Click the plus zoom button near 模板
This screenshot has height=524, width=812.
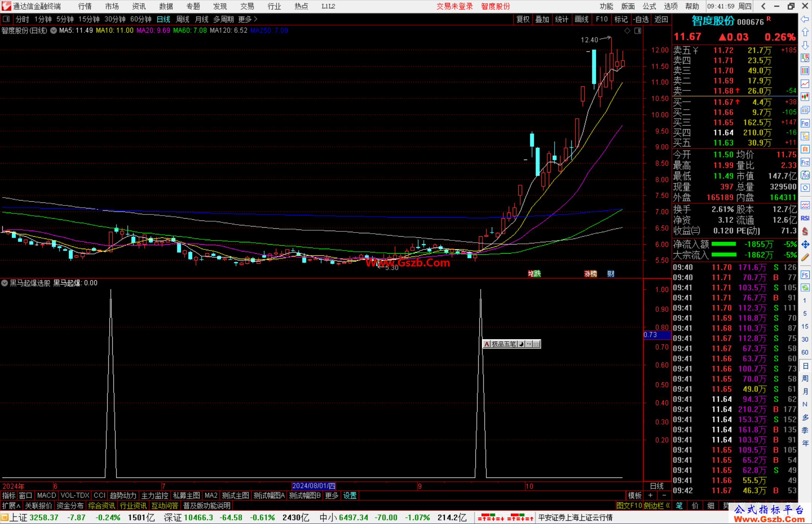pyautogui.click(x=650, y=495)
